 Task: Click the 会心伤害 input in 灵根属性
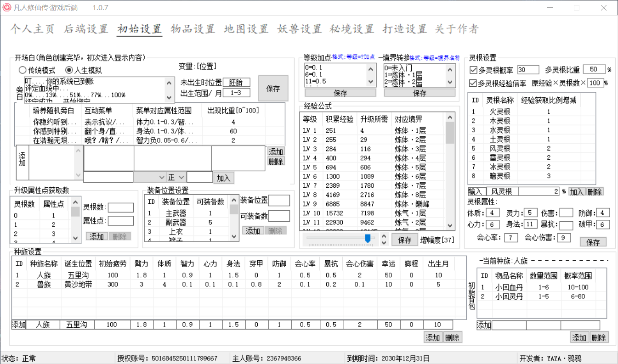coord(563,238)
